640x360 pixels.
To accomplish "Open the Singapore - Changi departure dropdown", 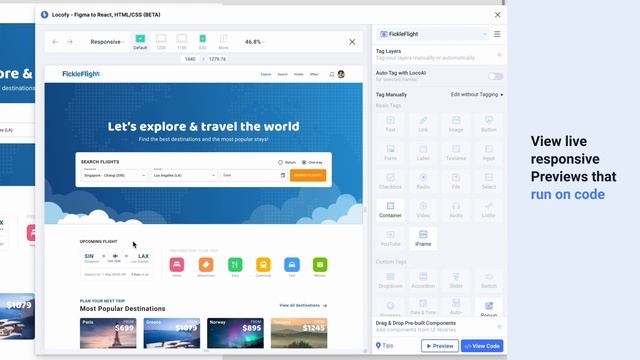I will coord(114,175).
